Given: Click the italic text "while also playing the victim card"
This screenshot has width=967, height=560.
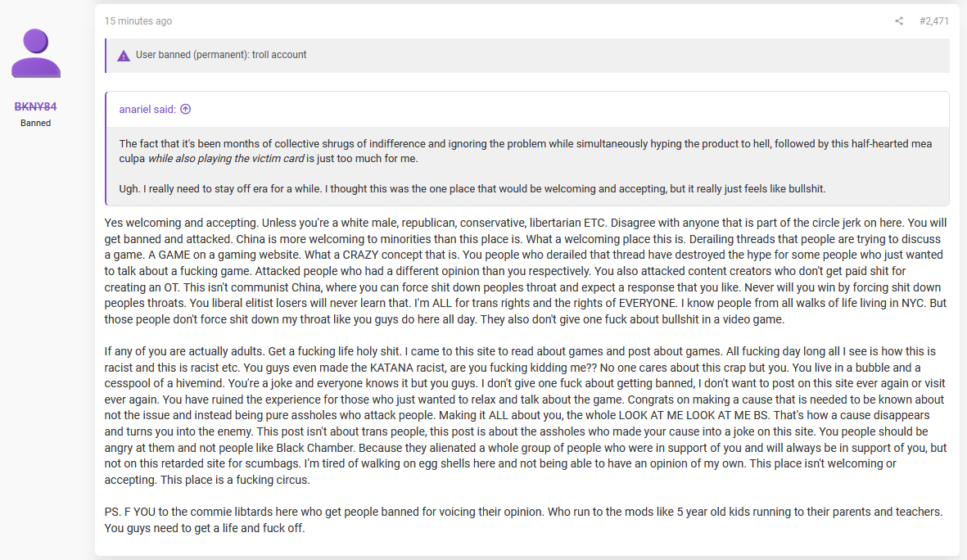Looking at the screenshot, I should [226, 159].
